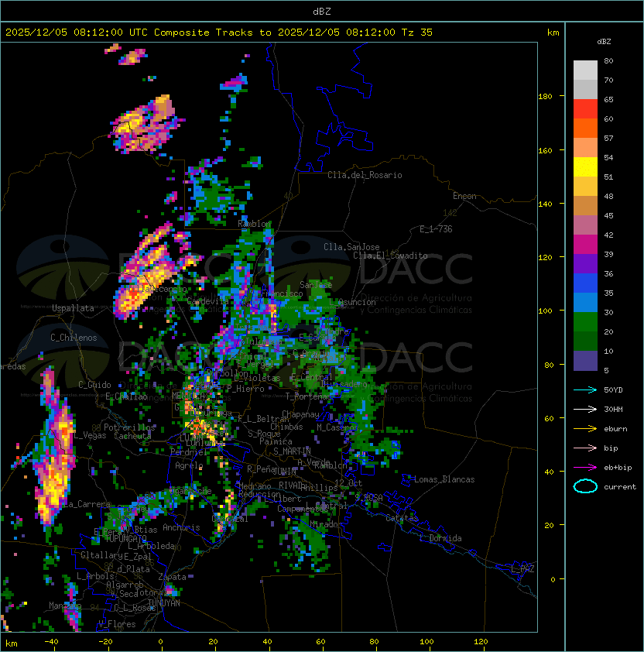Click the 'km' unit label at top right
Screen dimensions: 644x652
(553, 33)
